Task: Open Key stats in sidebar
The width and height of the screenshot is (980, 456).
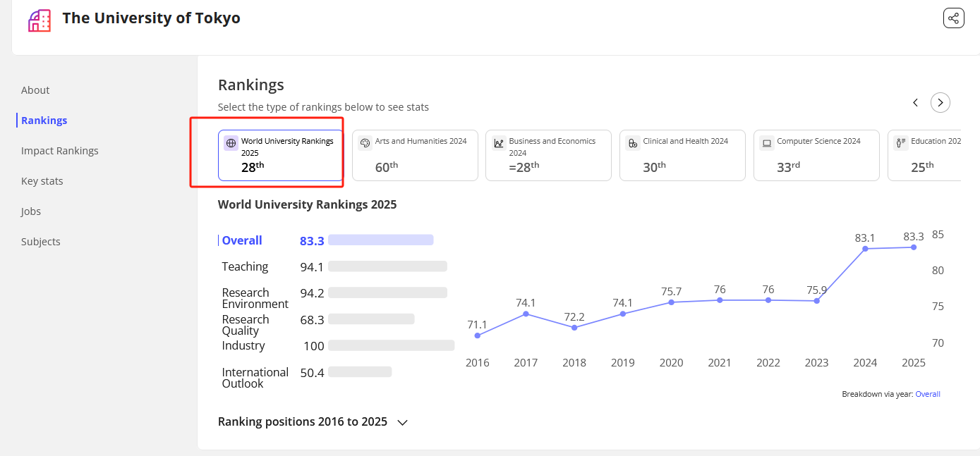Action: click(x=42, y=181)
